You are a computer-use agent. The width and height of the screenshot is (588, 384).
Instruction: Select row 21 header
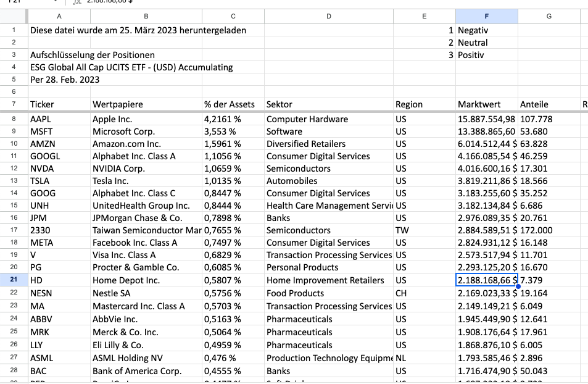pyautogui.click(x=14, y=280)
